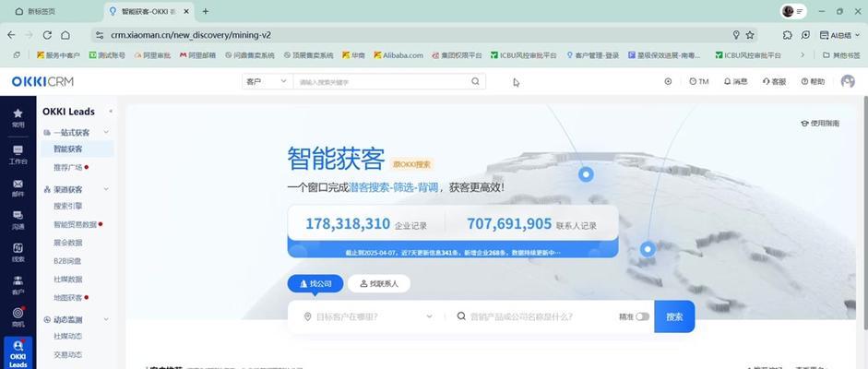This screenshot has height=369, width=868.
Task: Open 帮助 help in the header
Action: [x=812, y=81]
